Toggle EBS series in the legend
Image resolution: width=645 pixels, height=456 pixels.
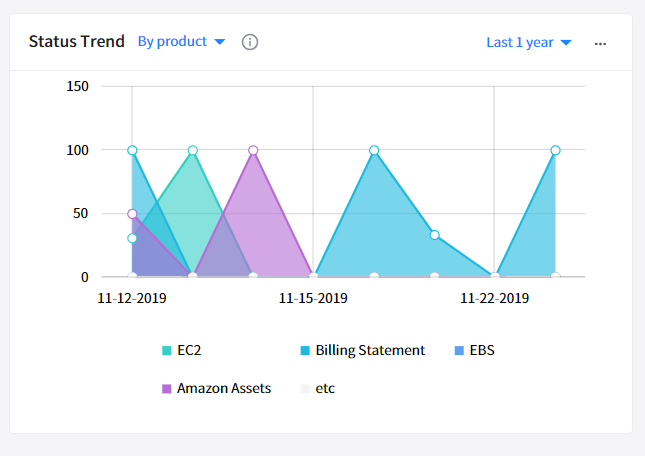coord(483,350)
